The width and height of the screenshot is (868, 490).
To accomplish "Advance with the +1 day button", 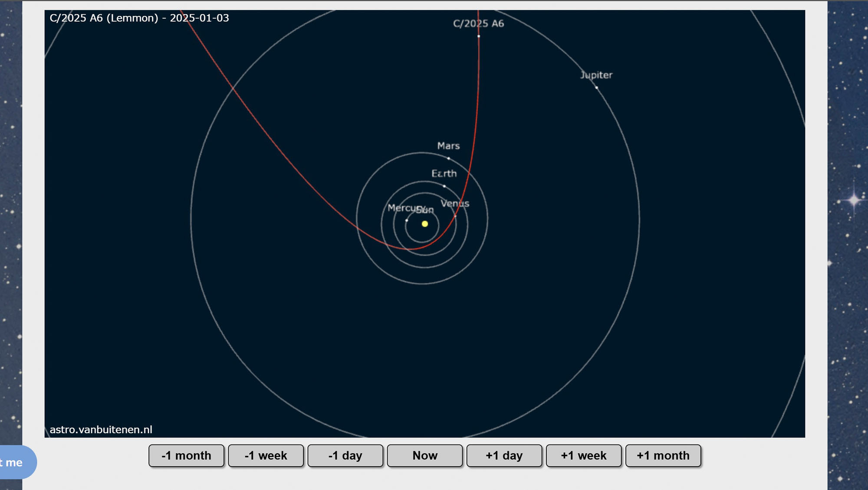I will pos(504,455).
